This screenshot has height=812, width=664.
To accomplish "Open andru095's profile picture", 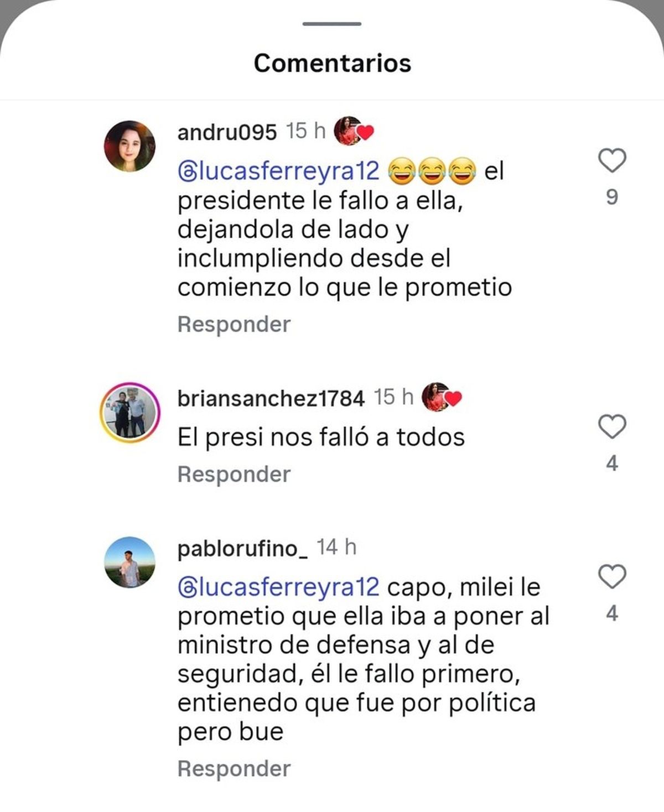I will [130, 146].
